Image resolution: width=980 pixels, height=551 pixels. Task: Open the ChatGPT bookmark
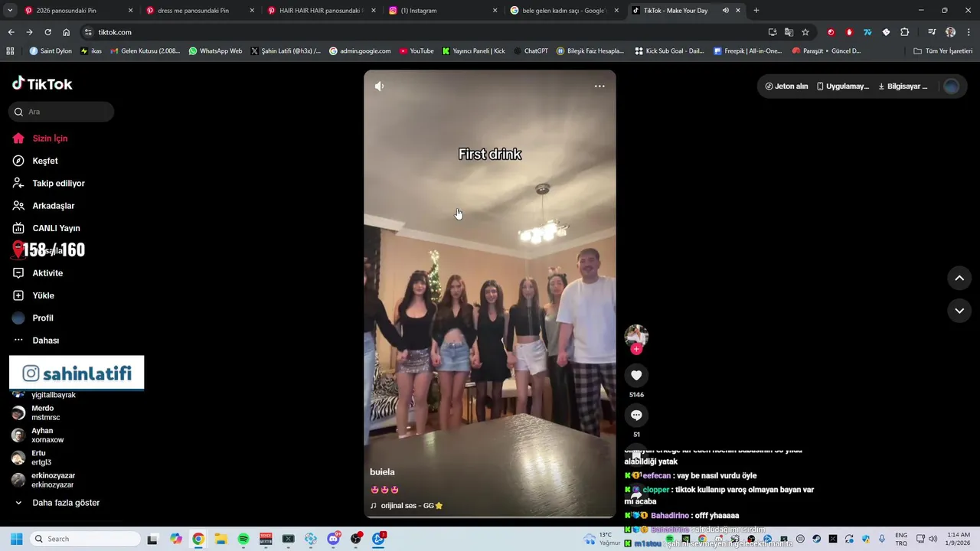(x=531, y=51)
